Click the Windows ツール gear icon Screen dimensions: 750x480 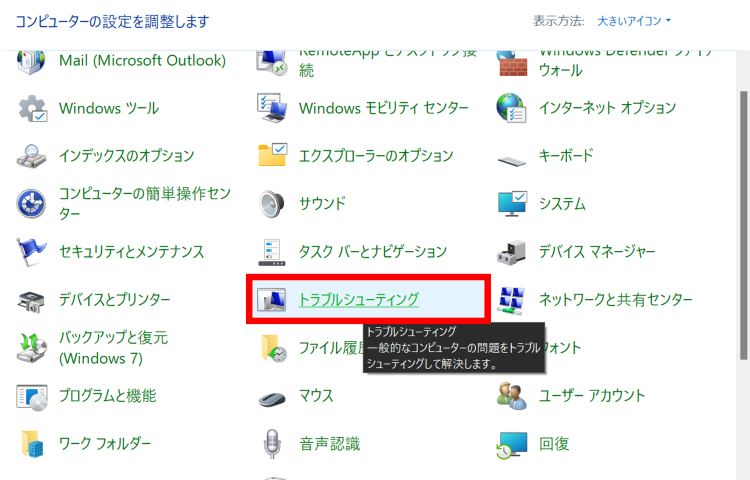(x=33, y=109)
